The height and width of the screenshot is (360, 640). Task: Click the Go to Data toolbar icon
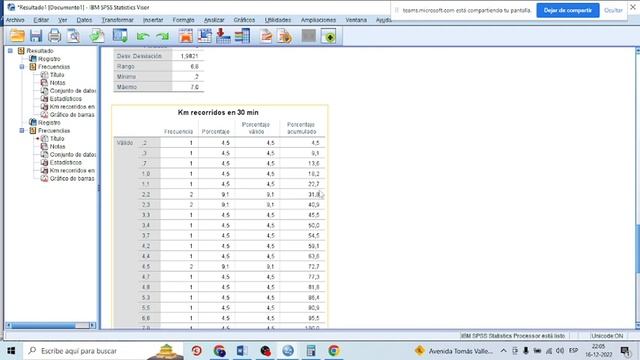(186, 36)
